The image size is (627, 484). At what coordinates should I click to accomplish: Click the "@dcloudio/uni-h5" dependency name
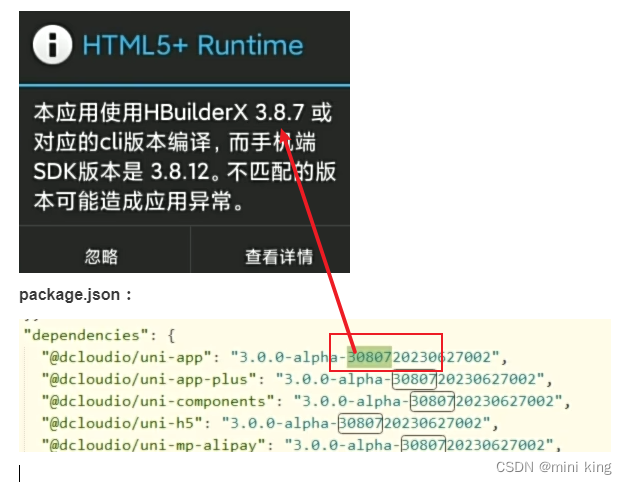point(122,423)
